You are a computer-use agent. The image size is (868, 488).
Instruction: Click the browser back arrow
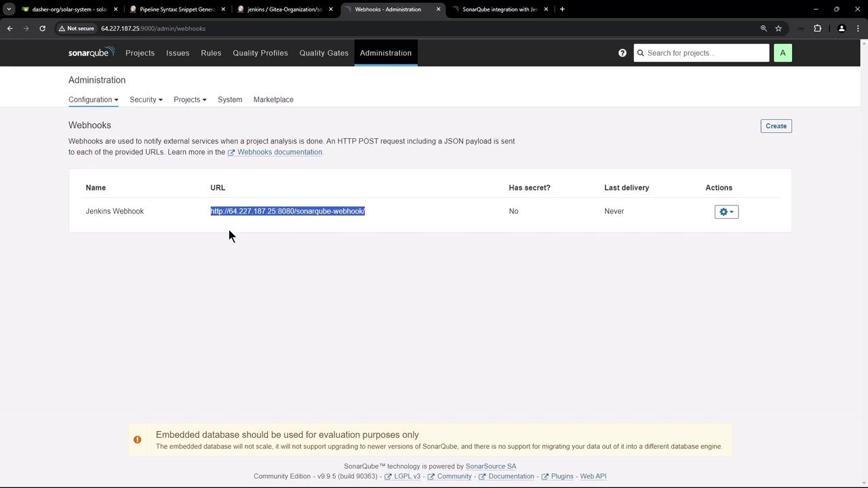[10, 28]
